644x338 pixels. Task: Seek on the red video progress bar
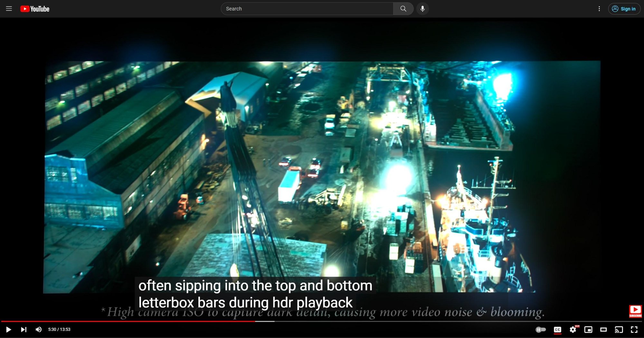pos(322,321)
